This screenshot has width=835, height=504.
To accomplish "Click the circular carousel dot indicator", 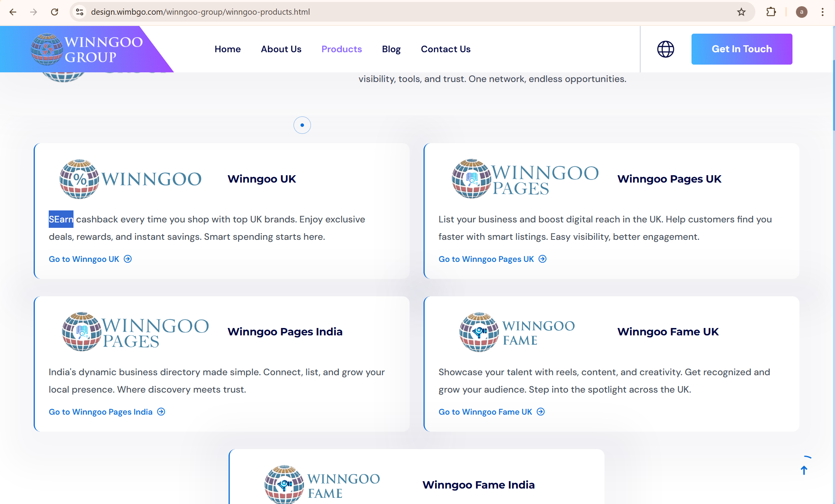I will pos(302,125).
